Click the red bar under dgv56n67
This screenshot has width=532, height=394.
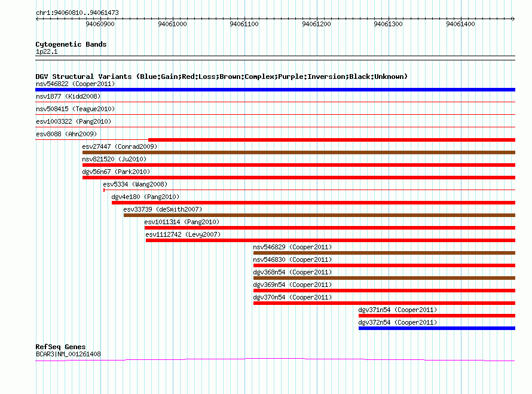click(x=298, y=178)
